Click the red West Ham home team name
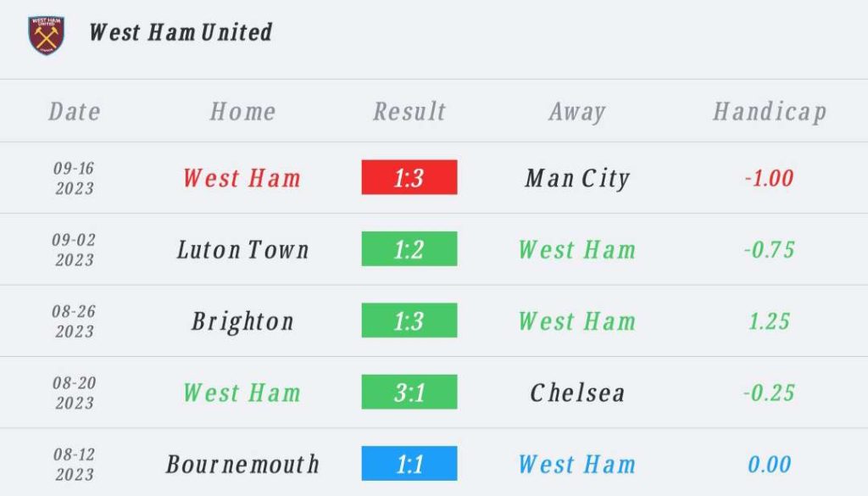868x496 pixels. pos(242,178)
